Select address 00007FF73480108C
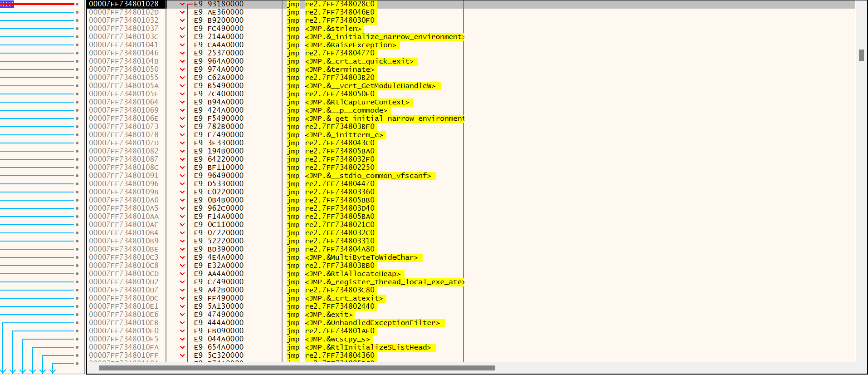Viewport: 868px width, 375px height. (124, 168)
